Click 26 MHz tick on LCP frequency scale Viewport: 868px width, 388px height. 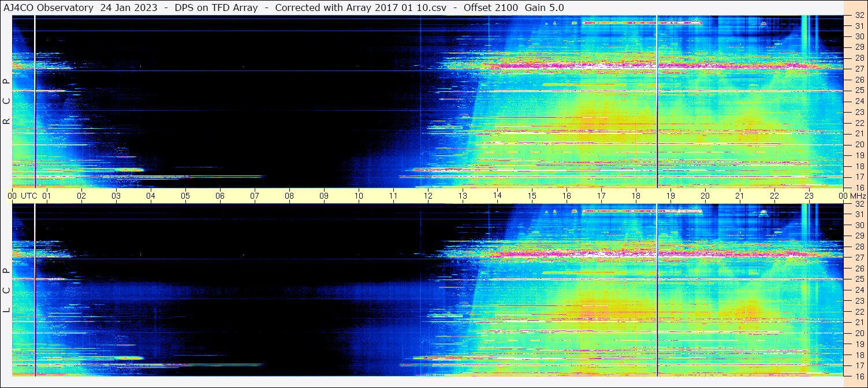tap(859, 268)
